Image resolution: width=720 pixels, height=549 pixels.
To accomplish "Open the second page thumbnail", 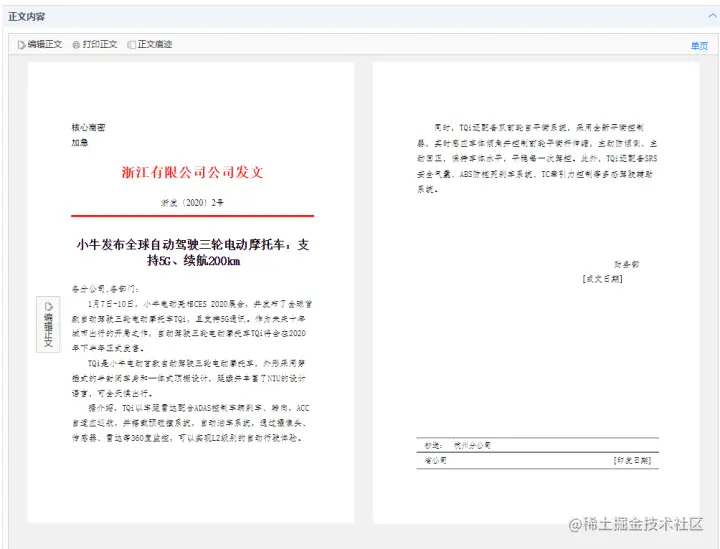I will (x=536, y=293).
